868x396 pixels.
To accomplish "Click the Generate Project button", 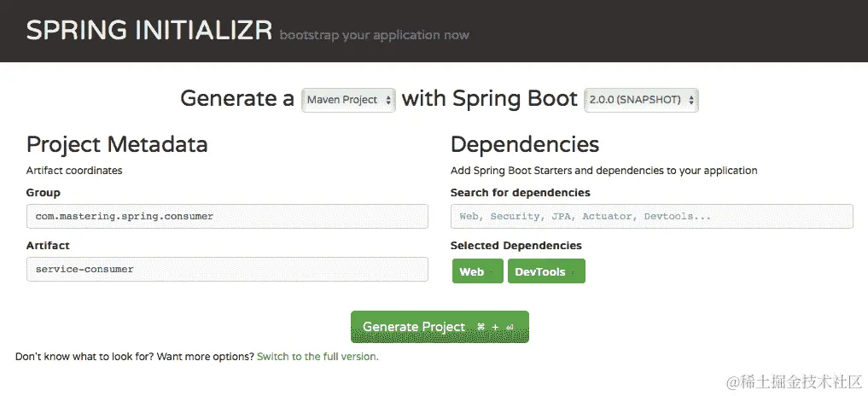I will [440, 327].
